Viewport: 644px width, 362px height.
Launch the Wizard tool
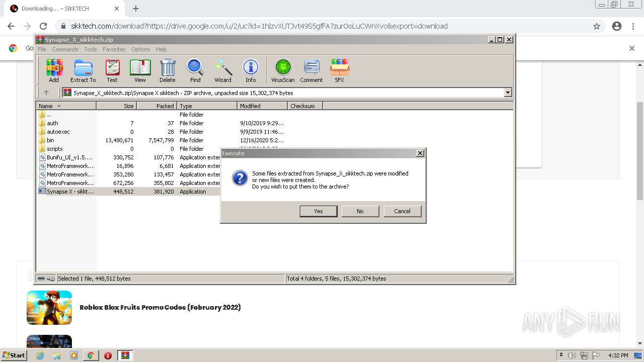coord(223,70)
